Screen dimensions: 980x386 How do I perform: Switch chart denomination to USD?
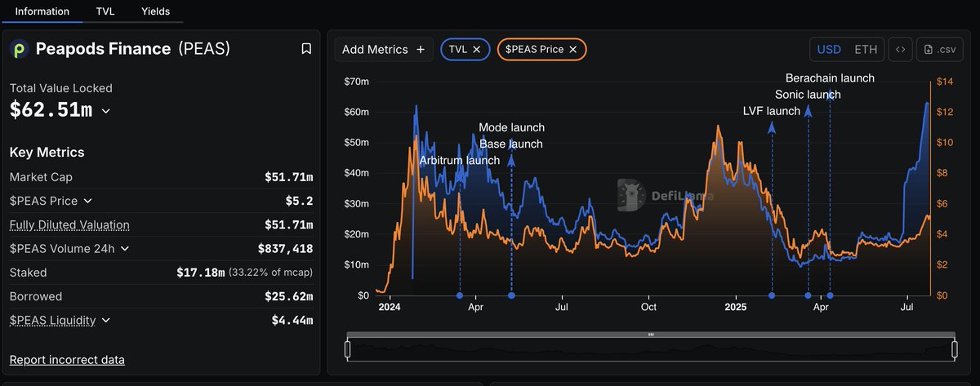click(x=830, y=50)
